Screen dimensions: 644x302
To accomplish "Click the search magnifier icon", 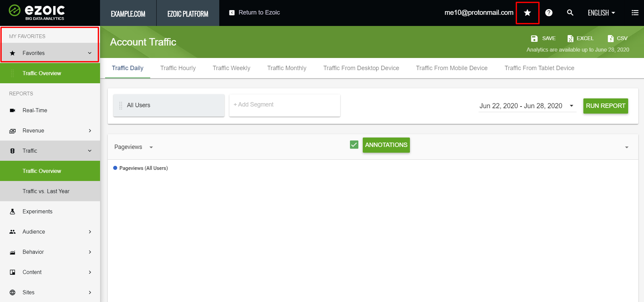I will click(570, 13).
